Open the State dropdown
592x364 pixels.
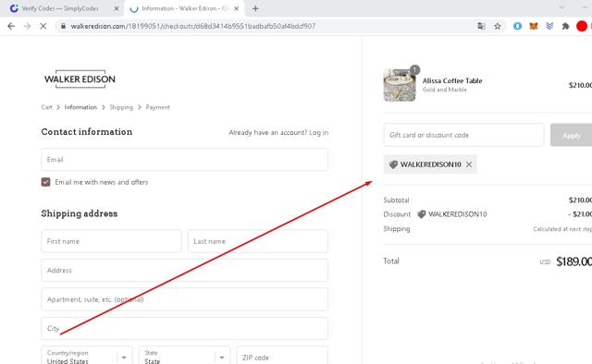click(x=184, y=356)
